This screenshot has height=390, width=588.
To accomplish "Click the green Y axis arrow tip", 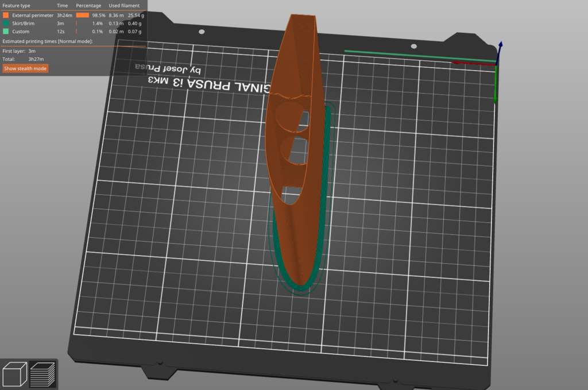I will (x=496, y=98).
